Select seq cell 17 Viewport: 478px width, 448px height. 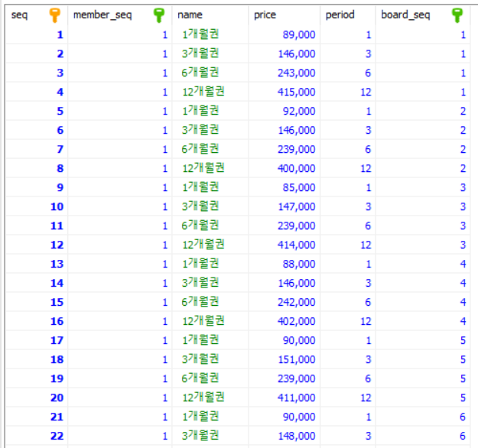click(37, 340)
